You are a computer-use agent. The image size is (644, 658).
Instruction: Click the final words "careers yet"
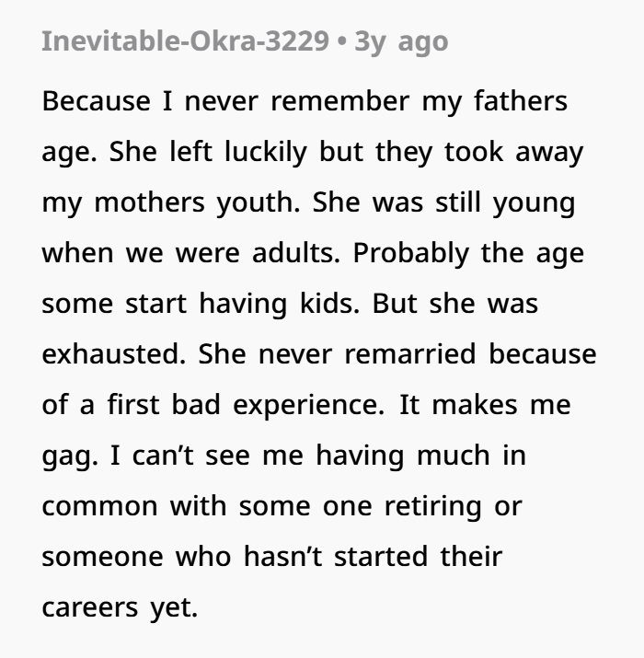pos(120,607)
